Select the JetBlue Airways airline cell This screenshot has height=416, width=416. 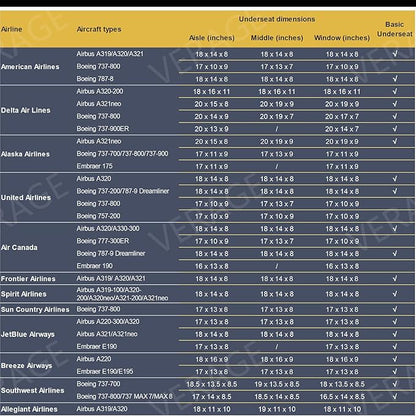tap(28, 334)
